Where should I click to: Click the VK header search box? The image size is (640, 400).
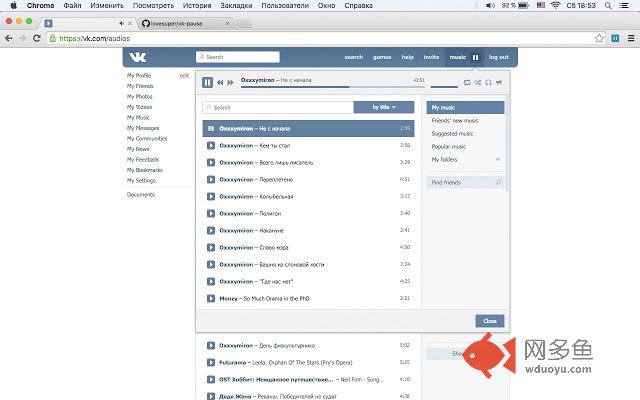click(238, 57)
